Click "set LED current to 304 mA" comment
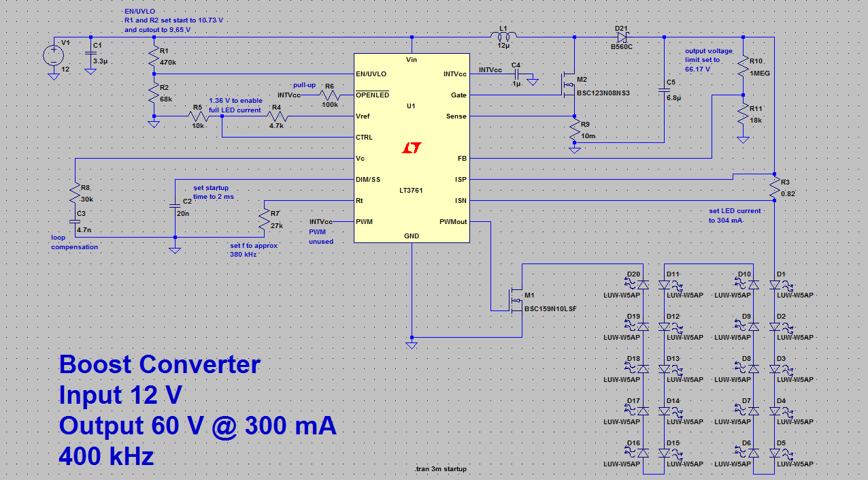Screen dimensions: 868x480 tap(735, 216)
